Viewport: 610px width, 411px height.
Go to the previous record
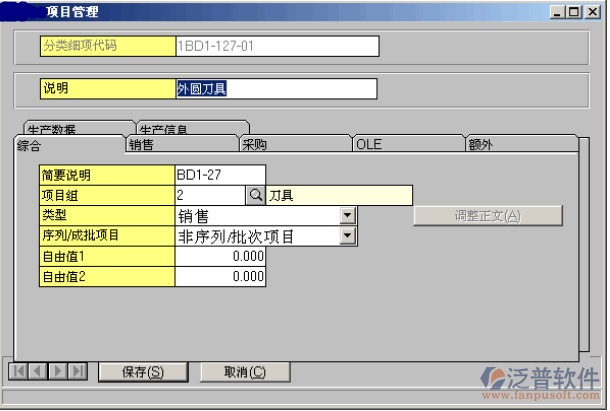37,371
